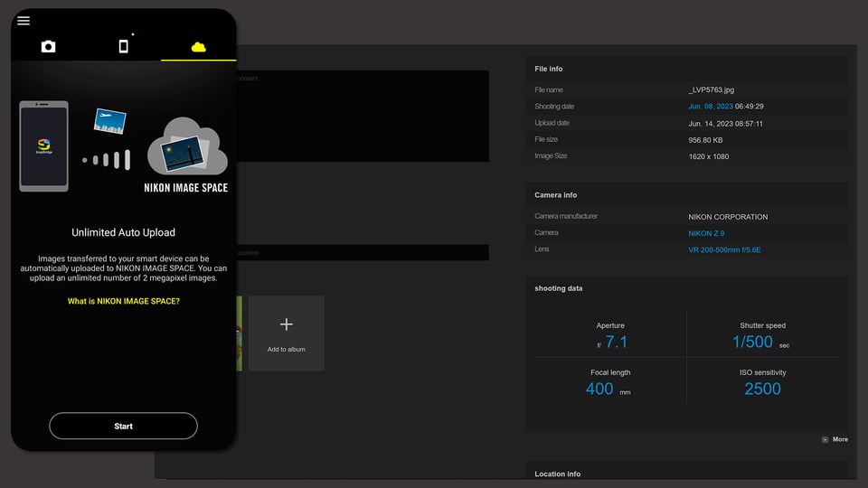Image resolution: width=868 pixels, height=488 pixels.
Task: Click the airplane photo illustration
Action: coord(109,121)
